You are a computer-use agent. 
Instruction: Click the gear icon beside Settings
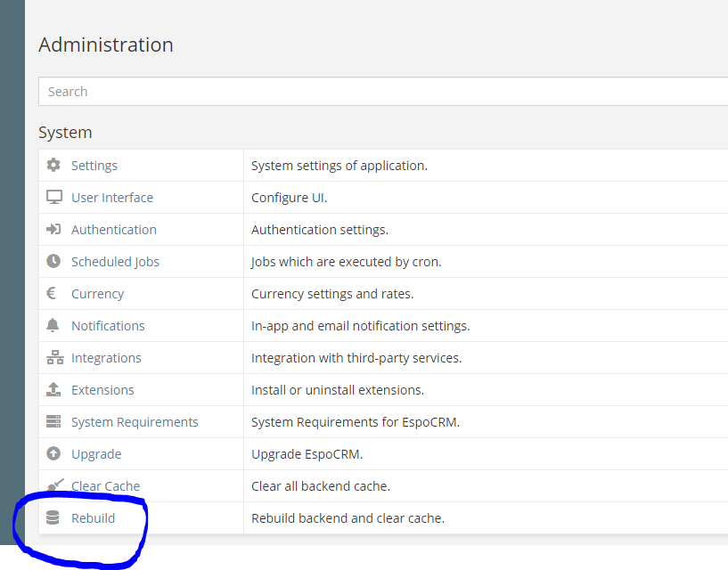tap(53, 166)
